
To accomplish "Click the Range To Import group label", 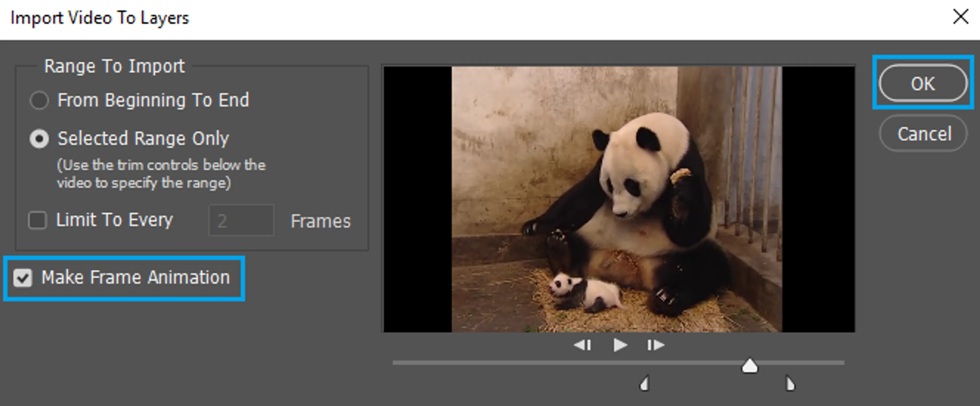I will tap(114, 66).
